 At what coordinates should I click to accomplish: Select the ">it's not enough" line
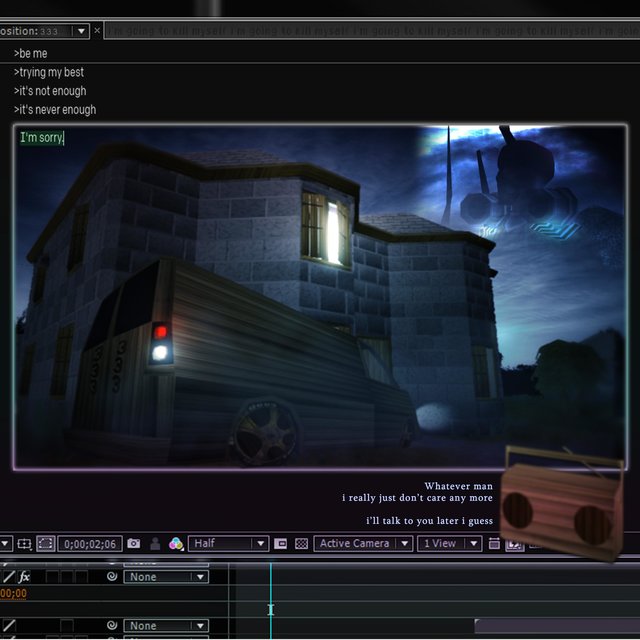(50, 91)
